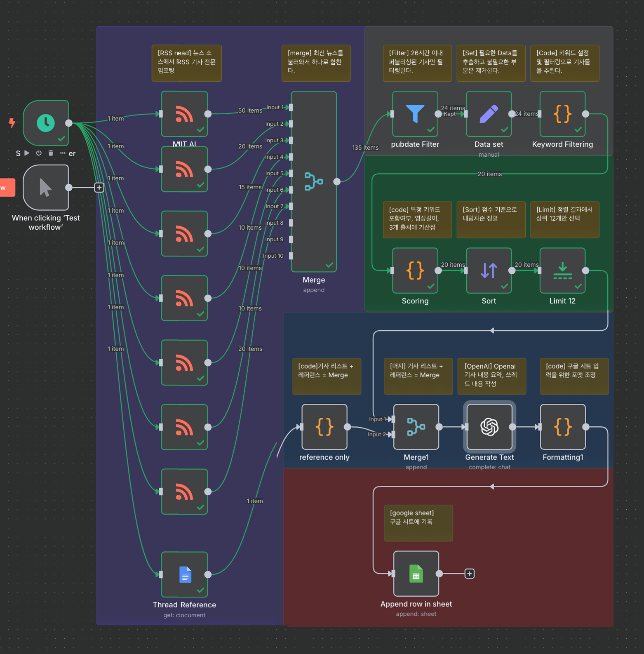The image size is (644, 654).
Task: Click the Merge node 'Input 10' connector
Action: tap(291, 256)
